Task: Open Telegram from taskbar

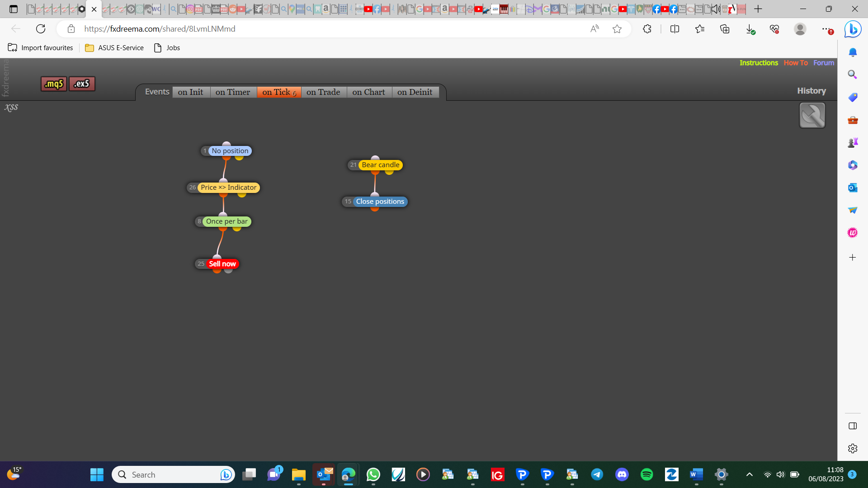Action: [597, 474]
